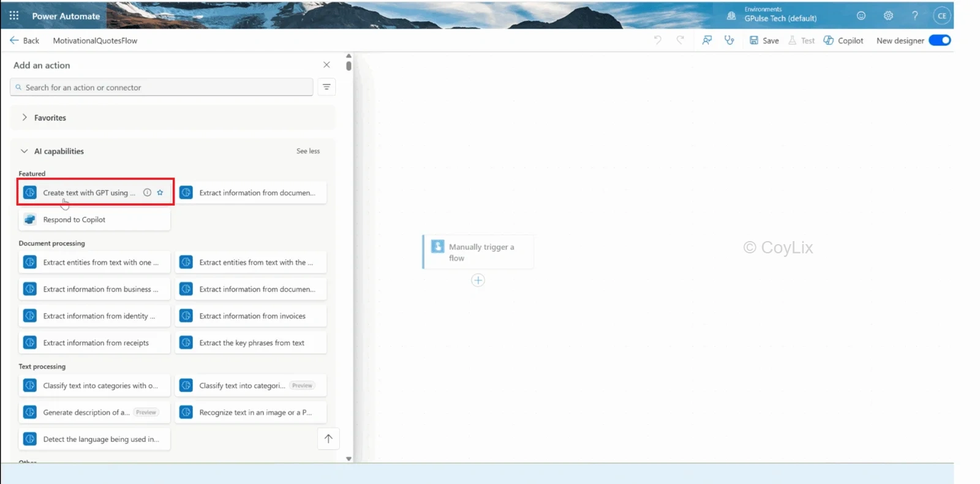
Task: Click the Back arrow button
Action: (x=24, y=40)
